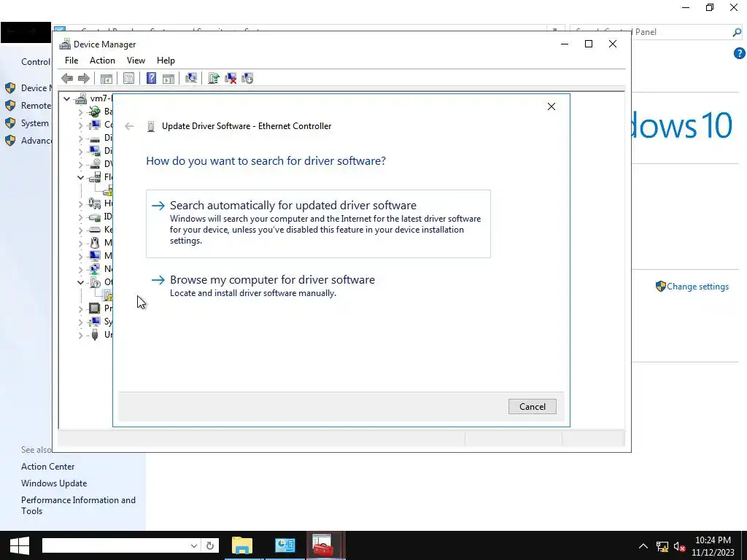Open dropdown arrow in taskbar search box

194,545
